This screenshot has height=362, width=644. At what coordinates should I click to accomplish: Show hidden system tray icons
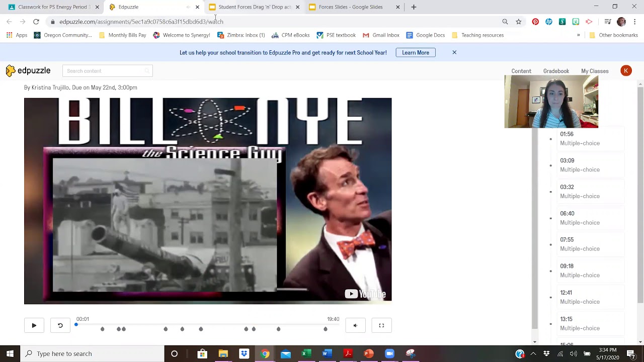tap(534, 353)
